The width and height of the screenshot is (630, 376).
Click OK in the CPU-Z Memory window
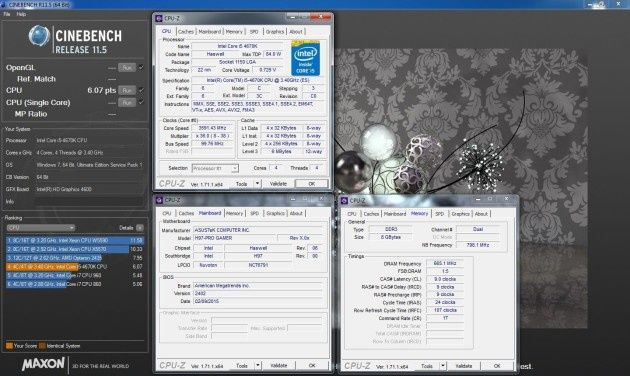point(497,366)
